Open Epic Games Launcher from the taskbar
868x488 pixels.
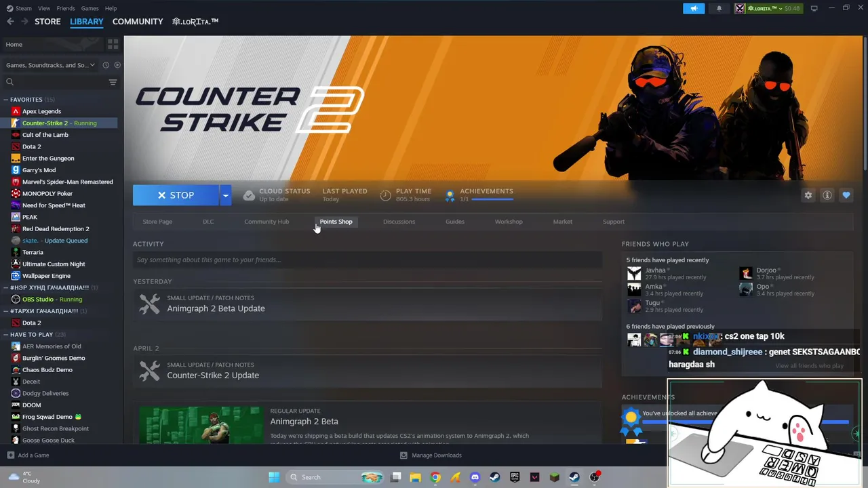pos(515,477)
